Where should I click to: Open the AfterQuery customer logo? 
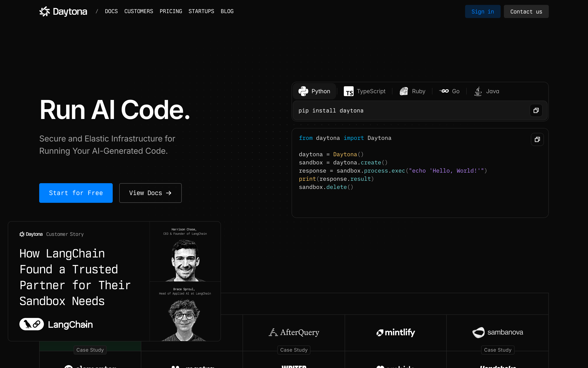(294, 332)
